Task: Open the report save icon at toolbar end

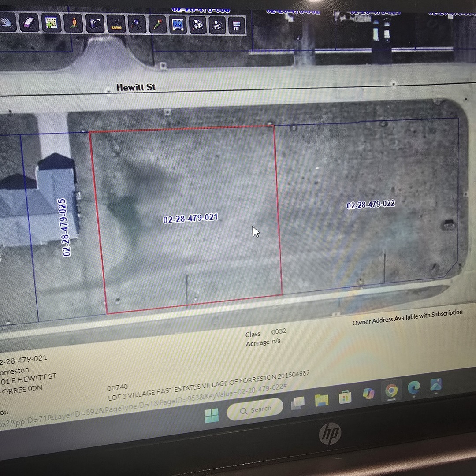Action: point(237,25)
